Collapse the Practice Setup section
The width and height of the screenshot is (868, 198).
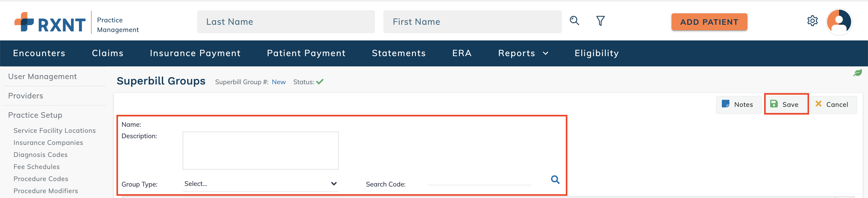pos(35,115)
